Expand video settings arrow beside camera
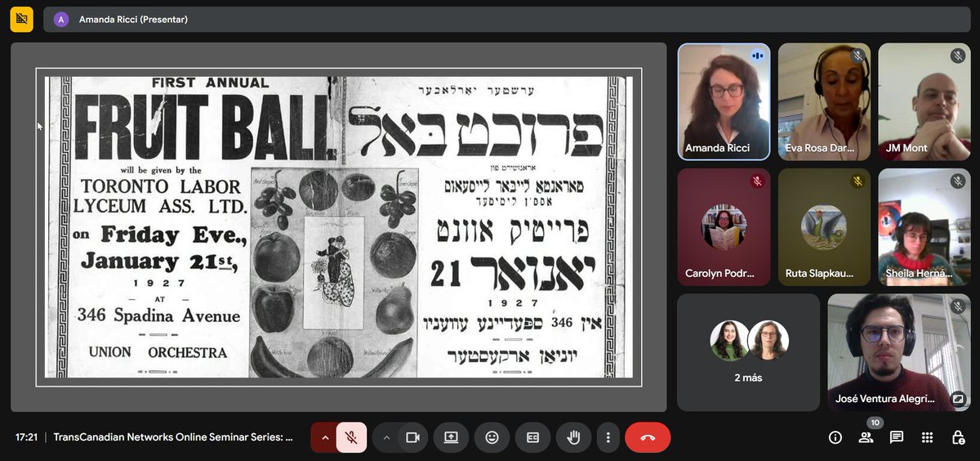The image size is (980, 461). [386, 437]
